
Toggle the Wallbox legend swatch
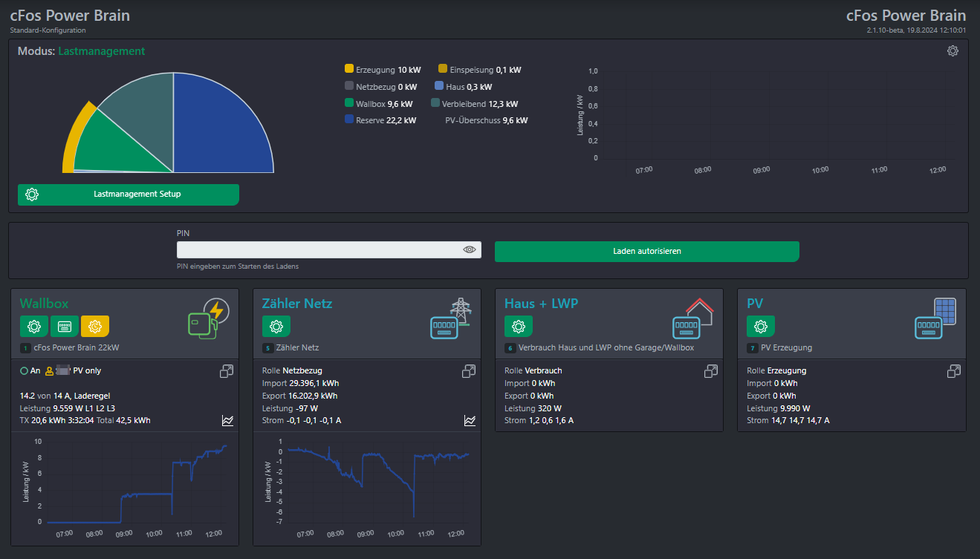[349, 103]
